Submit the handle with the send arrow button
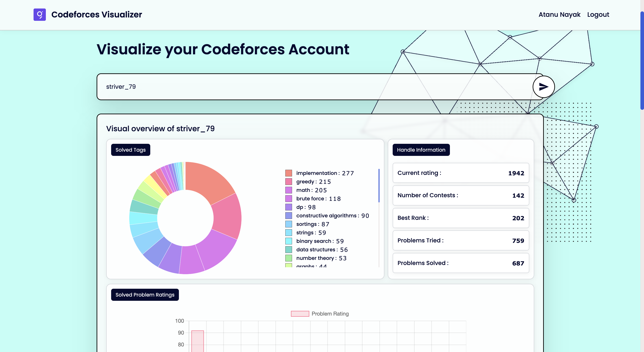 544,87
